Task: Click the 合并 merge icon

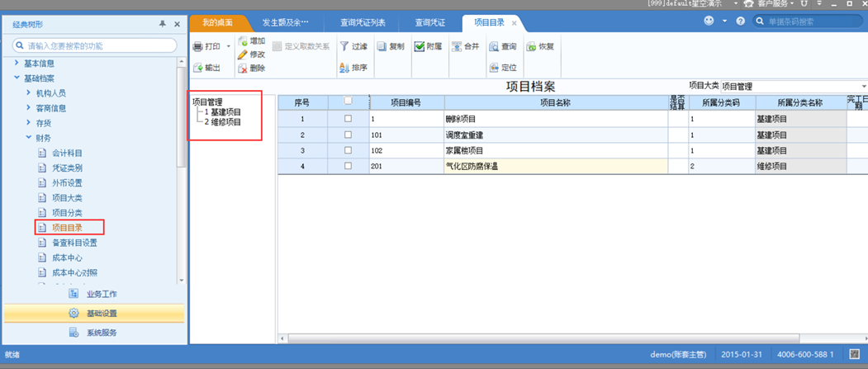Action: (x=457, y=47)
